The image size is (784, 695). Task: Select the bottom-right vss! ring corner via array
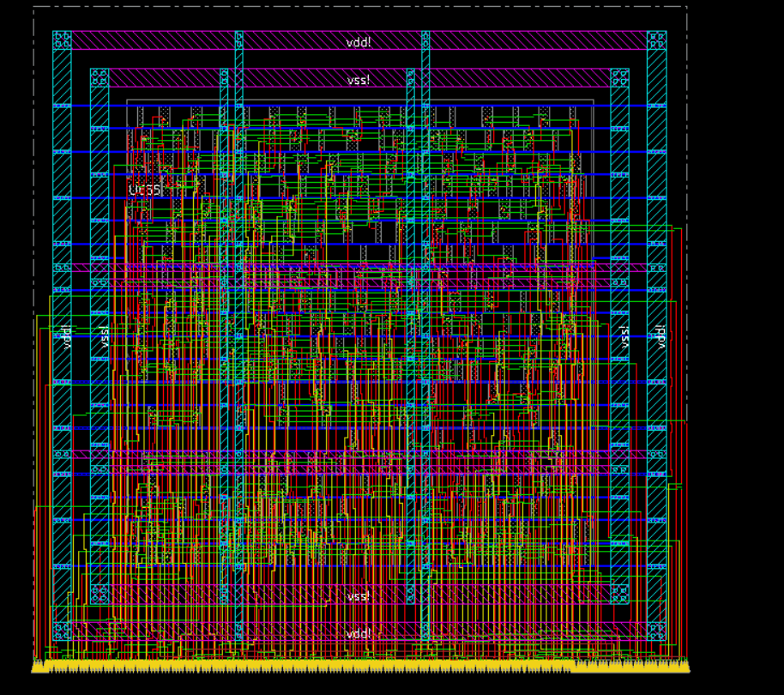[x=620, y=595]
